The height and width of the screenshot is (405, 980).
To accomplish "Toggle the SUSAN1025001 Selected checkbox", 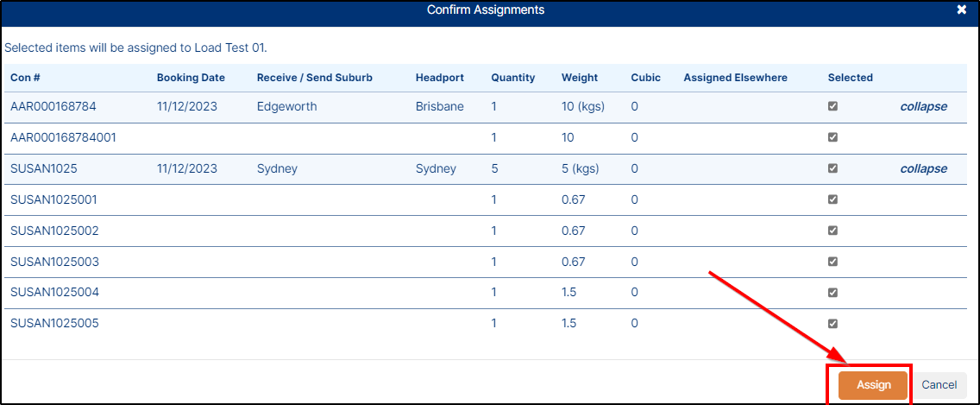I will pos(832,199).
